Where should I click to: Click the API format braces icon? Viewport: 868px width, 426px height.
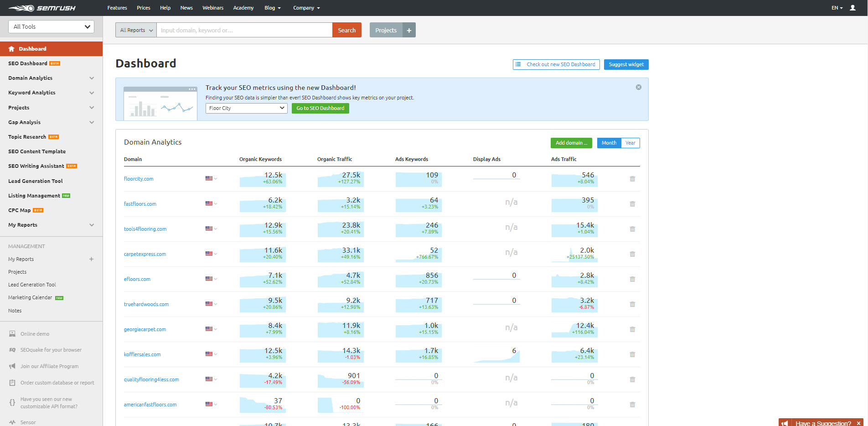click(12, 403)
